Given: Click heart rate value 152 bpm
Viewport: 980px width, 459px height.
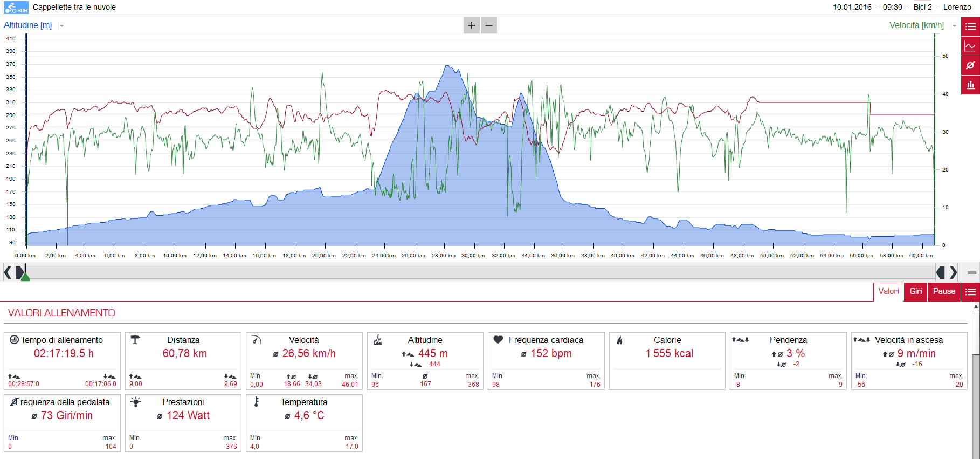Looking at the screenshot, I should (551, 353).
